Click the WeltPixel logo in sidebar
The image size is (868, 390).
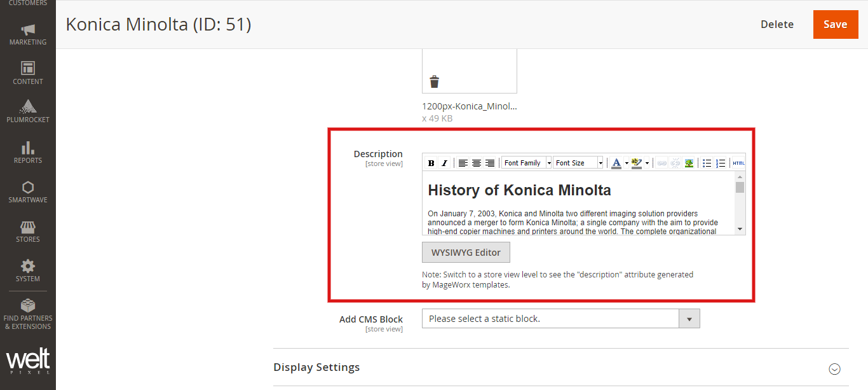[x=28, y=361]
